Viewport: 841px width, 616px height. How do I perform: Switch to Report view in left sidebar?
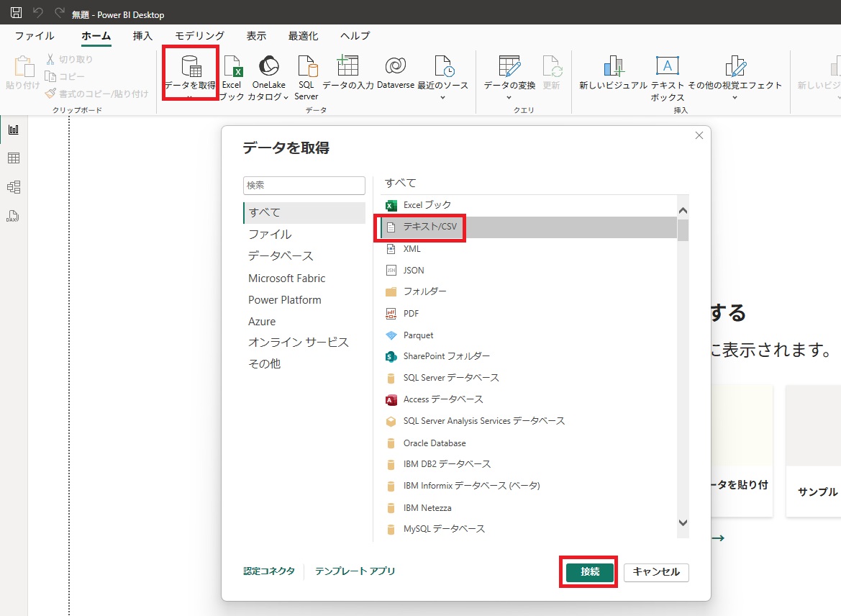point(14,130)
